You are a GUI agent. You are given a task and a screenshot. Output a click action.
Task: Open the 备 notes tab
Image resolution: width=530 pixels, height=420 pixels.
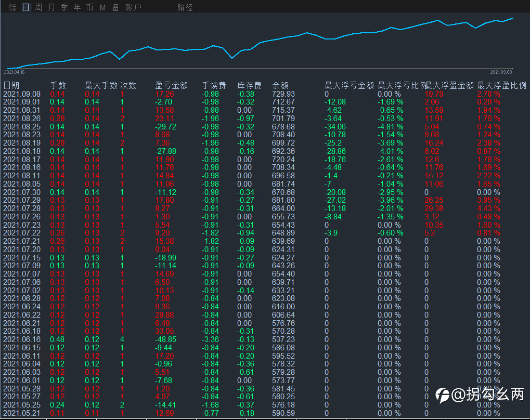115,7
